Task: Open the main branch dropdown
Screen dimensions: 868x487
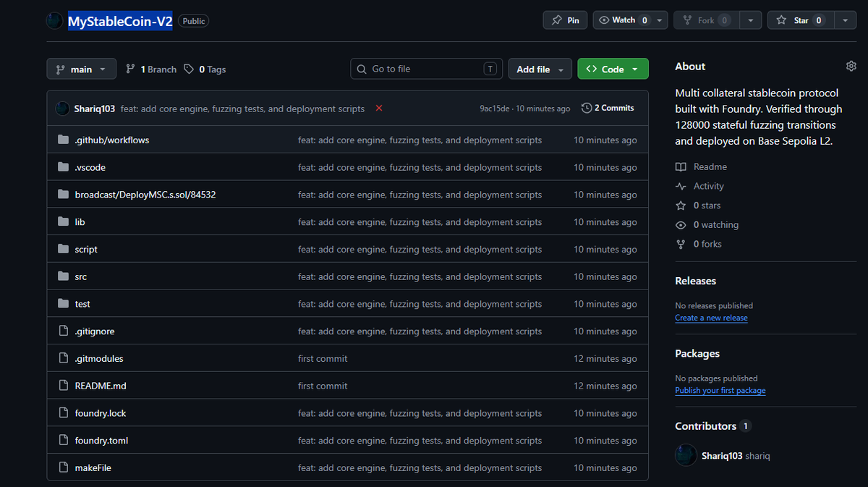Action: (81, 69)
